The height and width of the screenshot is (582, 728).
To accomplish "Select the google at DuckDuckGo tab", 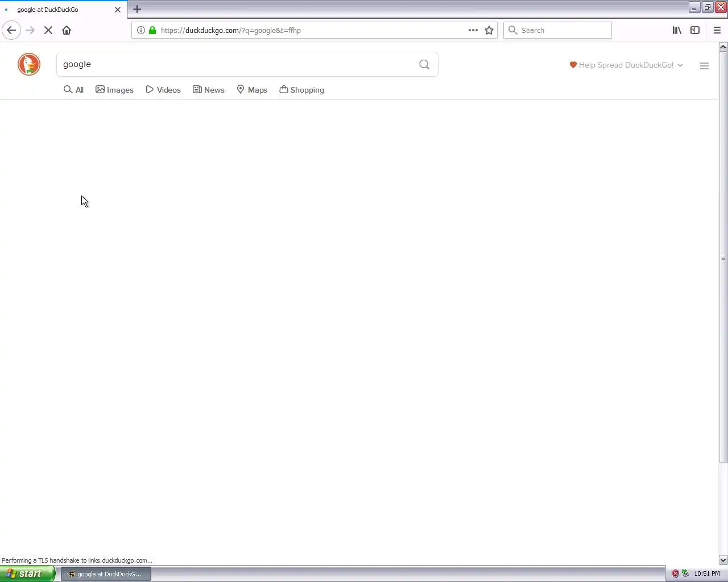I will point(64,10).
